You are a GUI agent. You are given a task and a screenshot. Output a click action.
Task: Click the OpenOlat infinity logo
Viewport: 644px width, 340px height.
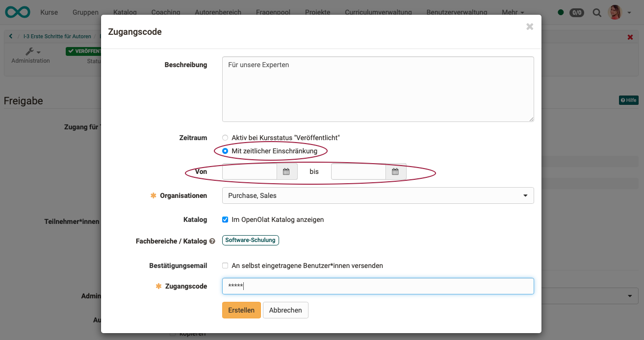click(18, 12)
